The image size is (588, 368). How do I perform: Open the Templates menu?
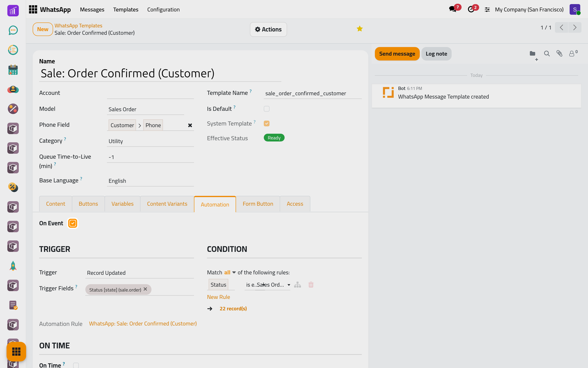[126, 10]
